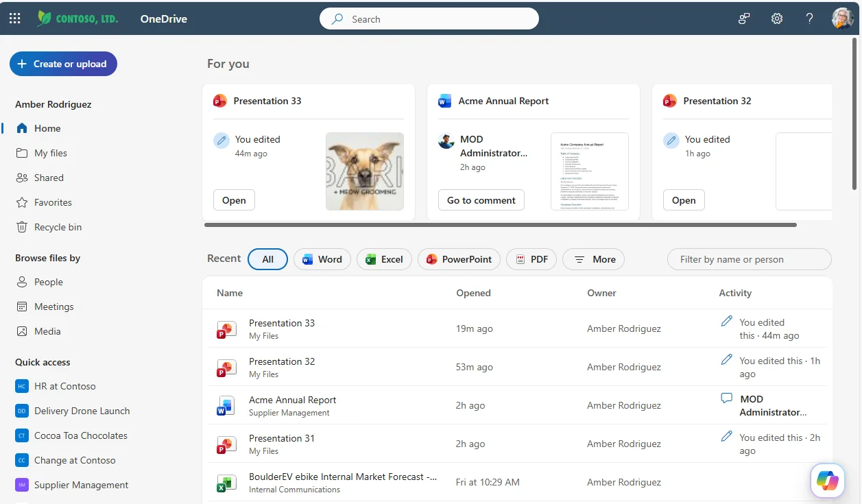Click the Cocoa Toa Chocolates CT icon

coord(22,435)
